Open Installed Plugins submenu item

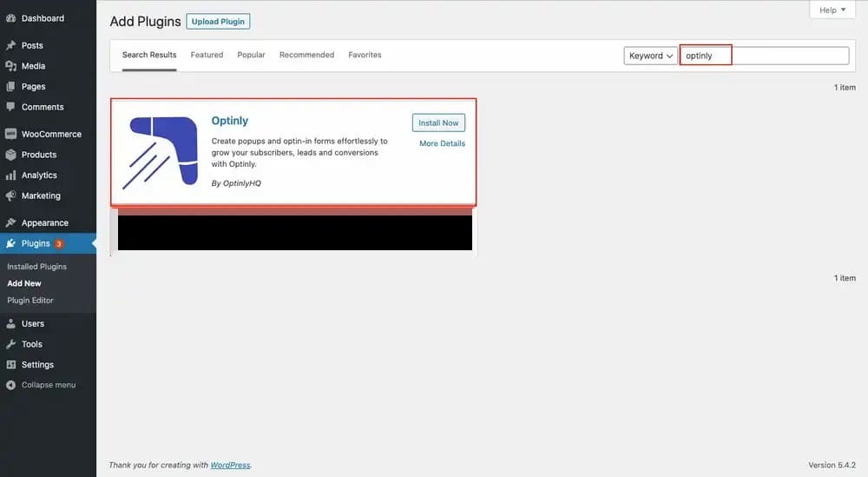point(36,267)
